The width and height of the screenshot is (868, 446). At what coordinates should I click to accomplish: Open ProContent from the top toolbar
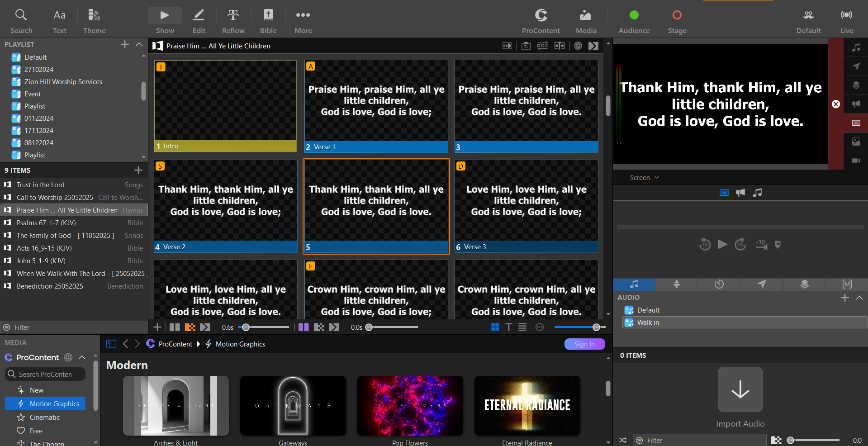pos(541,20)
